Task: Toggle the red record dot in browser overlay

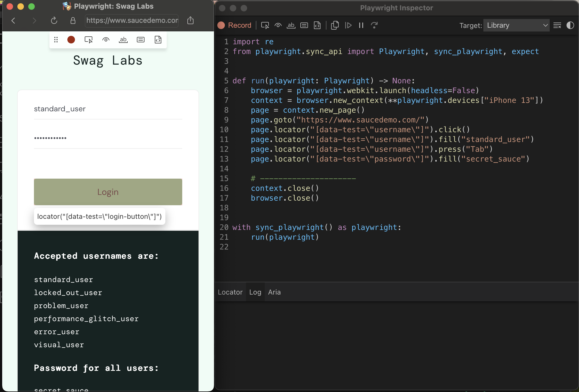Action: coord(71,40)
